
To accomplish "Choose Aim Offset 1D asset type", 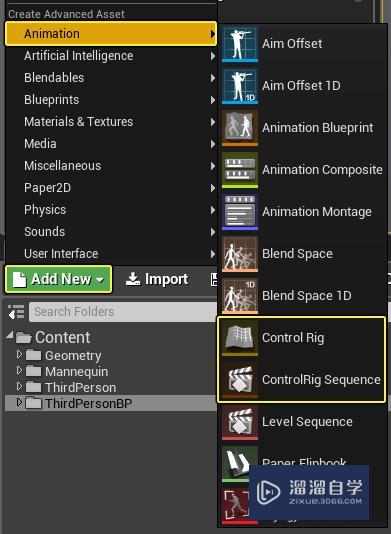I will point(302,86).
